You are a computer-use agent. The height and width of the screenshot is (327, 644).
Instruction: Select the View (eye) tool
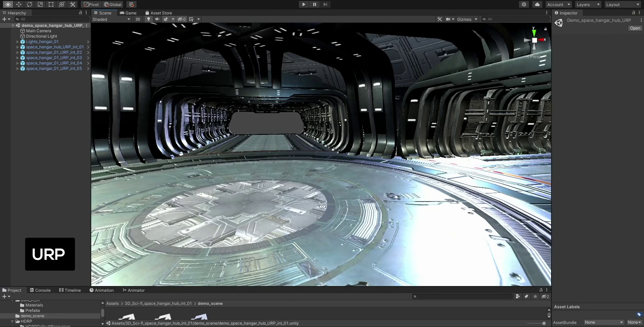point(8,4)
